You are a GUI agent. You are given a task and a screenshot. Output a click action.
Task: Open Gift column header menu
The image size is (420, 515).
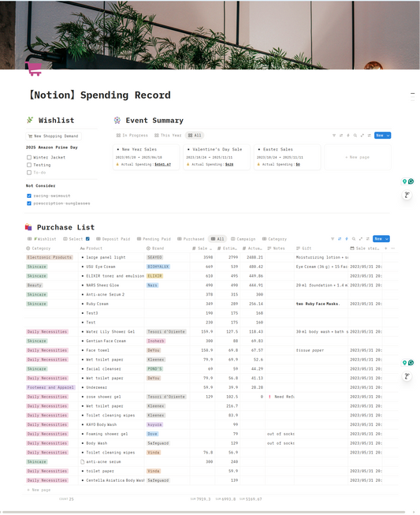(304, 248)
